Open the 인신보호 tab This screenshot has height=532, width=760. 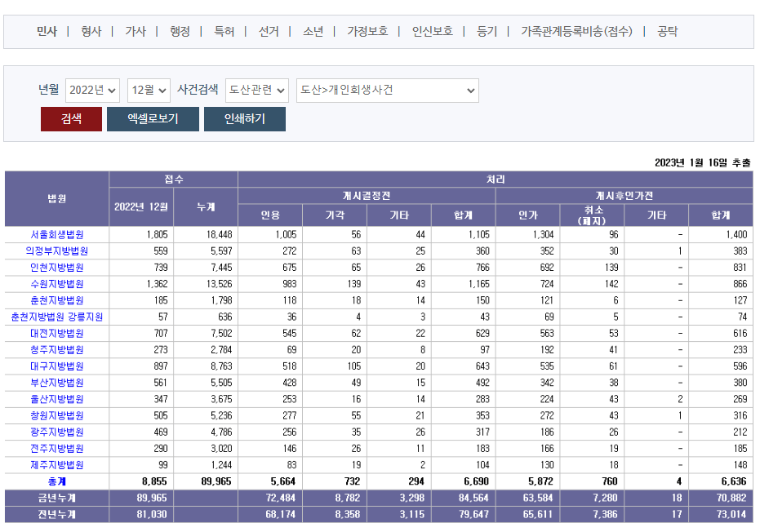coord(433,32)
